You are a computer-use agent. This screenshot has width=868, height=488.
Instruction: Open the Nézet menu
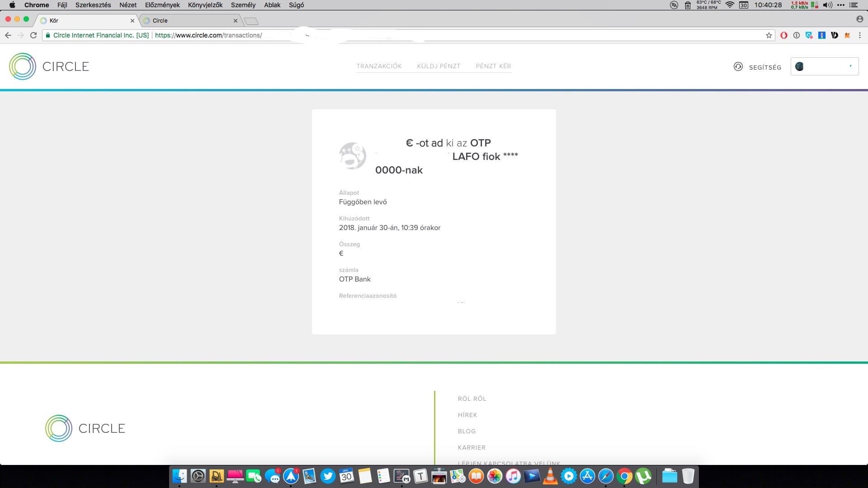[x=128, y=5]
